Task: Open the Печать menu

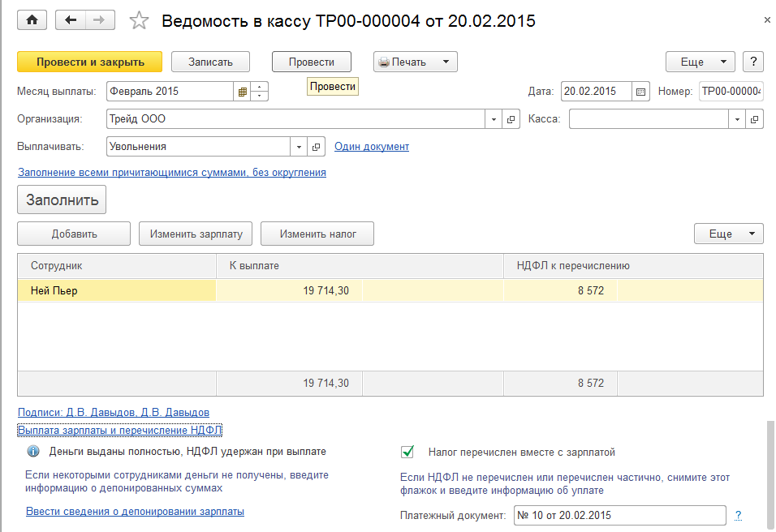Action: (x=415, y=62)
